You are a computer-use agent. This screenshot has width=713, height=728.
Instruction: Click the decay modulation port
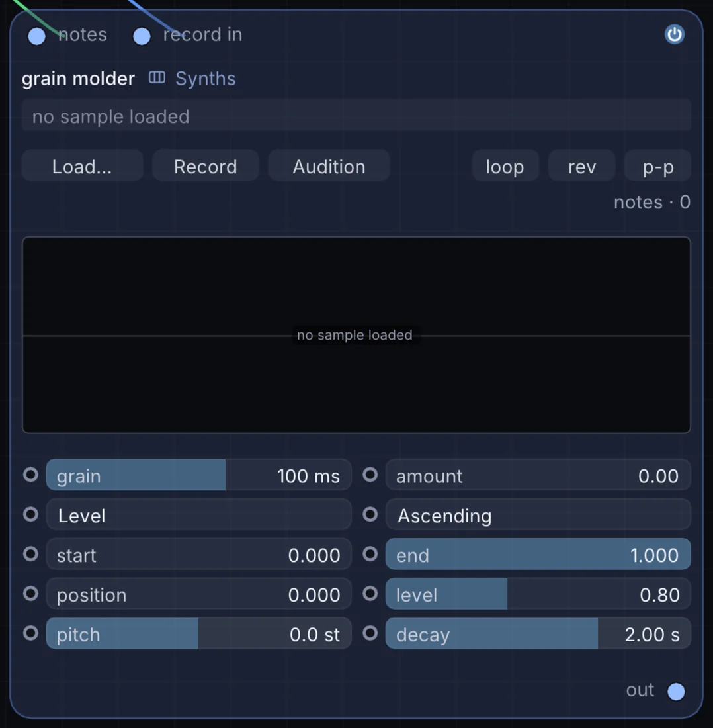pyautogui.click(x=370, y=633)
